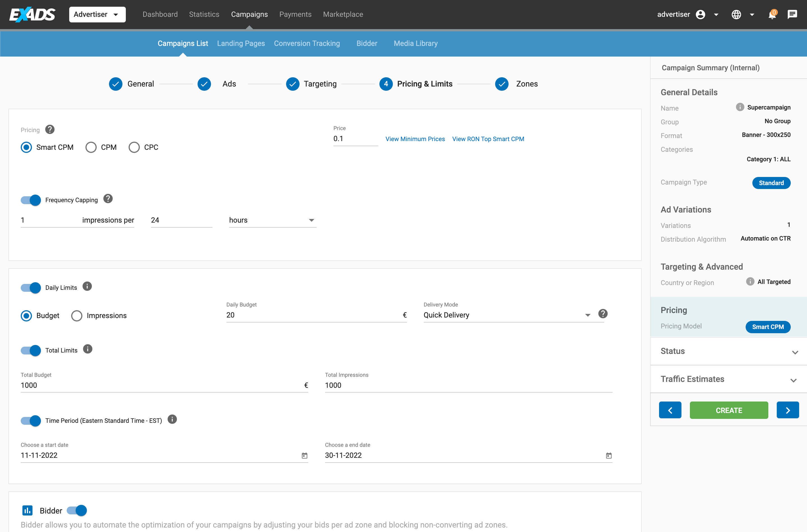The image size is (807, 532).
Task: Open the language dropdown arrow
Action: 752,15
